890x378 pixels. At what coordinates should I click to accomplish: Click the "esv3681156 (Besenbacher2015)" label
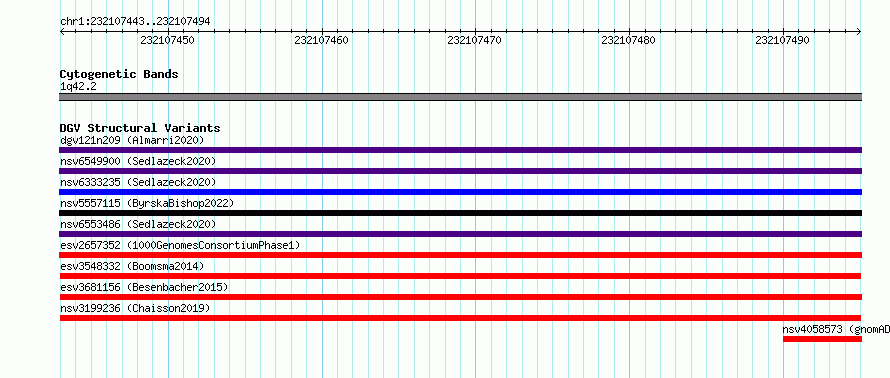(144, 287)
